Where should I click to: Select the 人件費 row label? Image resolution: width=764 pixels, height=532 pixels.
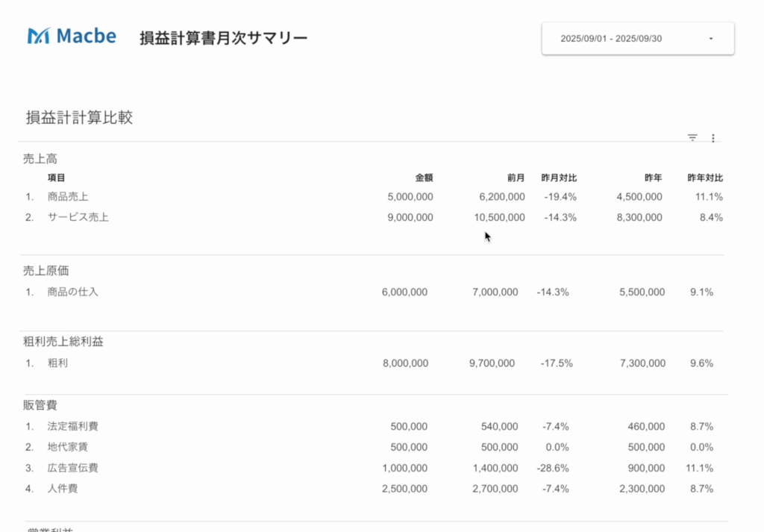click(63, 489)
